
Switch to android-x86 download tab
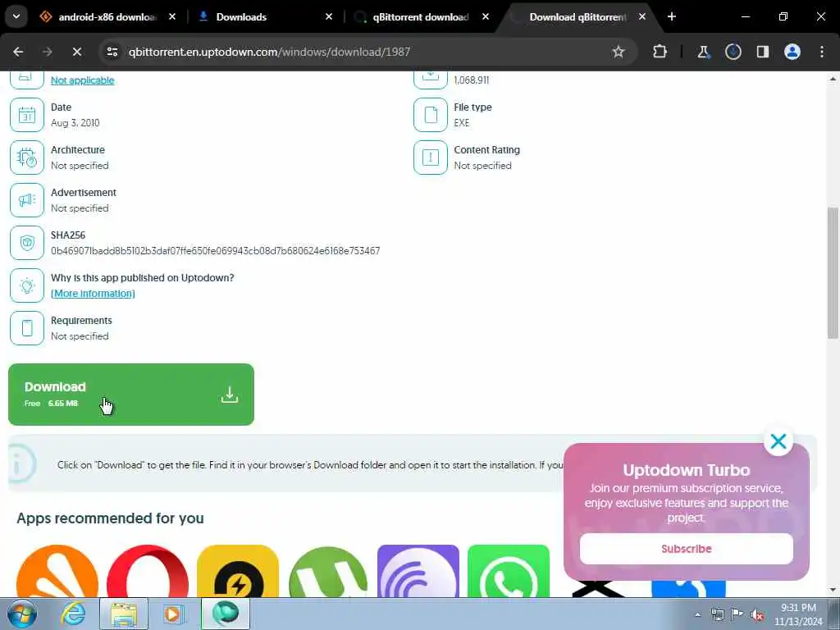pyautogui.click(x=107, y=17)
